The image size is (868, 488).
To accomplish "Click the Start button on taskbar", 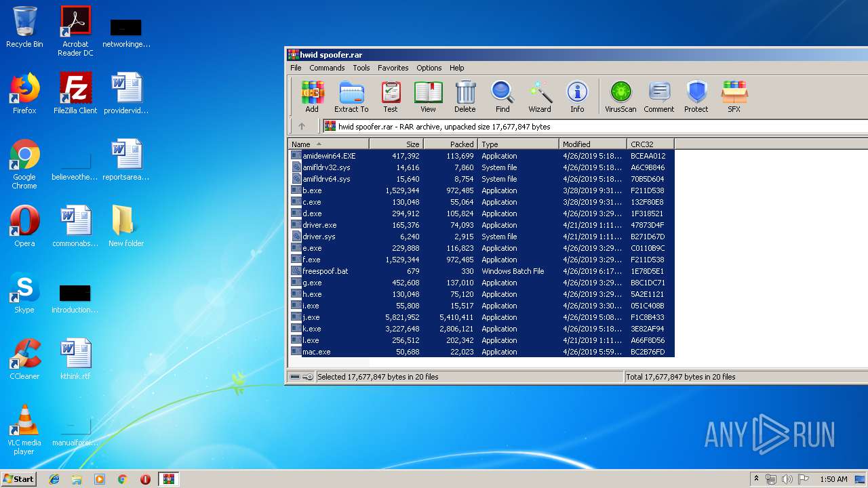I will point(18,479).
